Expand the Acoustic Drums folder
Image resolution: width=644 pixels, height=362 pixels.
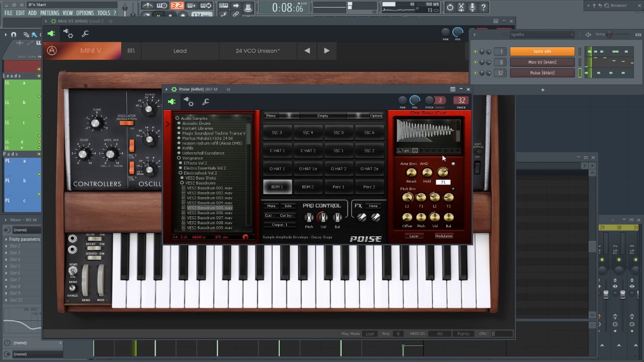point(179,123)
